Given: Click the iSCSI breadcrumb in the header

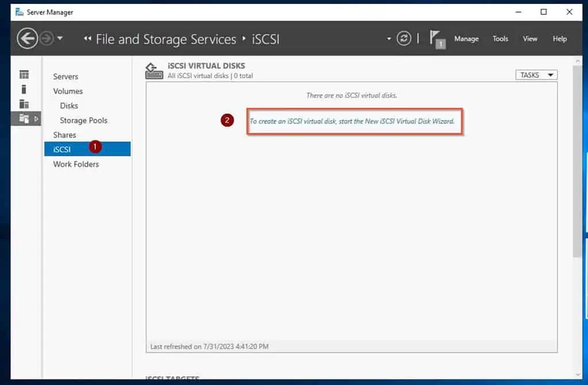Looking at the screenshot, I should tap(265, 39).
